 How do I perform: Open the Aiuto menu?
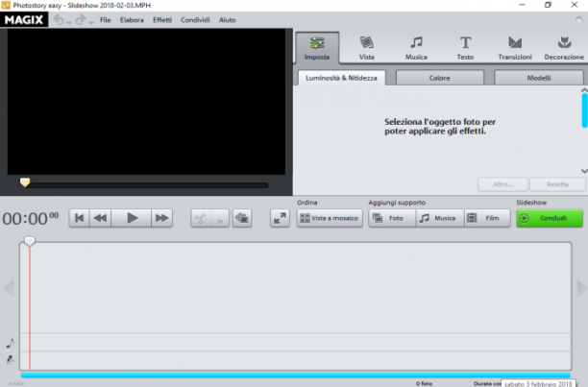tap(228, 20)
